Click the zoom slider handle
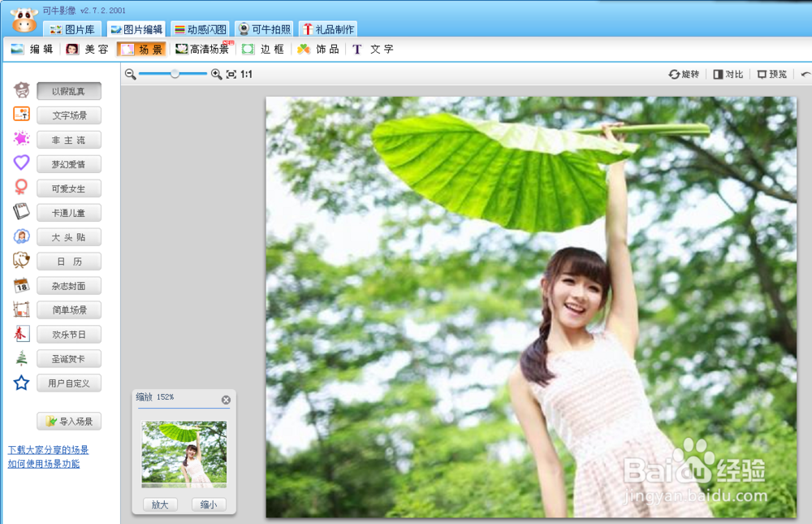This screenshot has height=524, width=812. click(175, 74)
